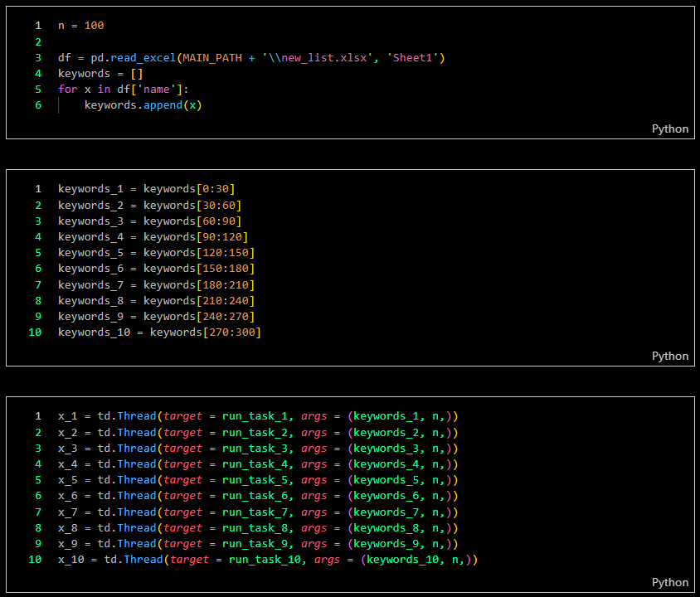Open the Python language picker in the keywords slicing cell
This screenshot has height=597, width=700.
(x=670, y=356)
